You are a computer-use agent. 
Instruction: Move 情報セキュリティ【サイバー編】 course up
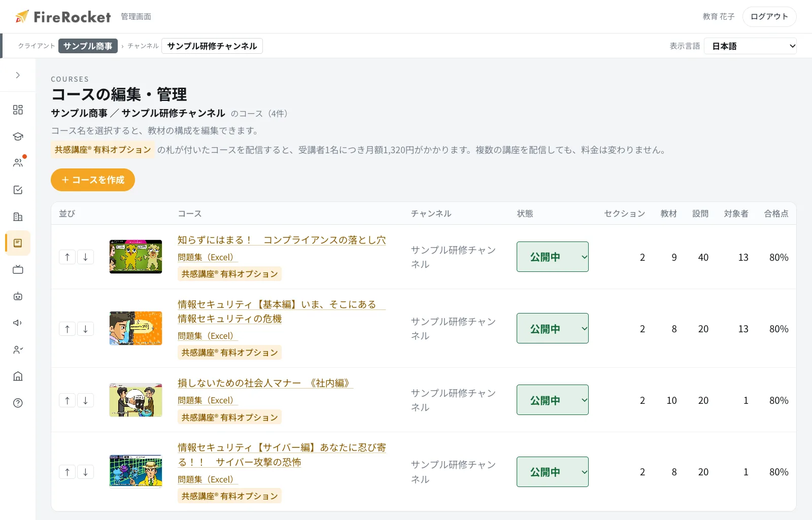coord(67,472)
